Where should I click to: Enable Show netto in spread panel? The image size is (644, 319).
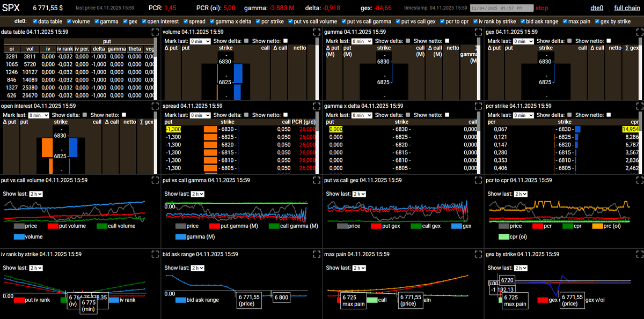286,115
